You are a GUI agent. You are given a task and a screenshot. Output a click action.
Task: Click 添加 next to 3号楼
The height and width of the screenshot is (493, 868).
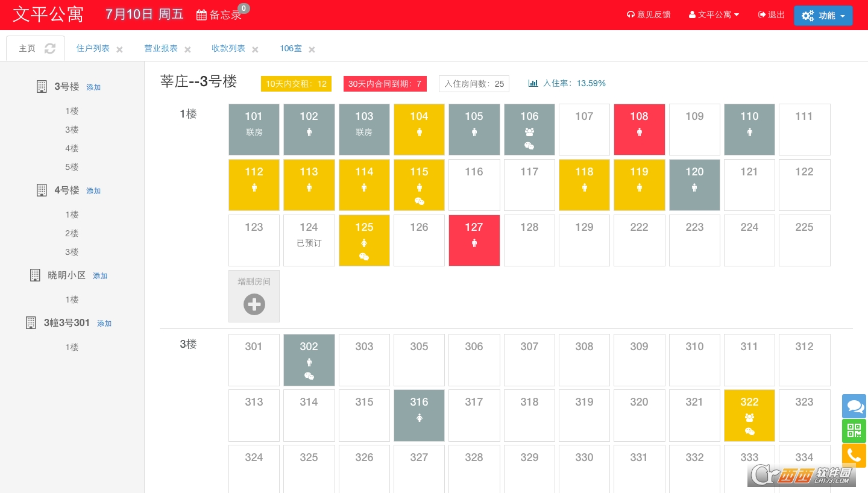[93, 87]
